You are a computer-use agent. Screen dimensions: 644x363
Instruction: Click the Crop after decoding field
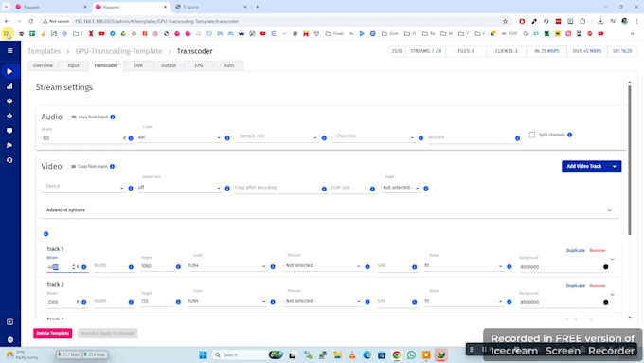(x=277, y=188)
